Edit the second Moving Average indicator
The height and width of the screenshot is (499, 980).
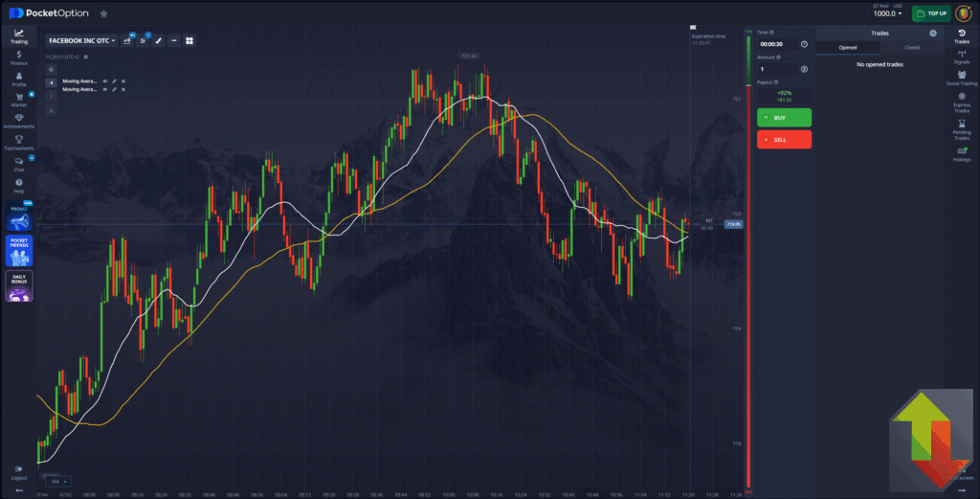[115, 89]
